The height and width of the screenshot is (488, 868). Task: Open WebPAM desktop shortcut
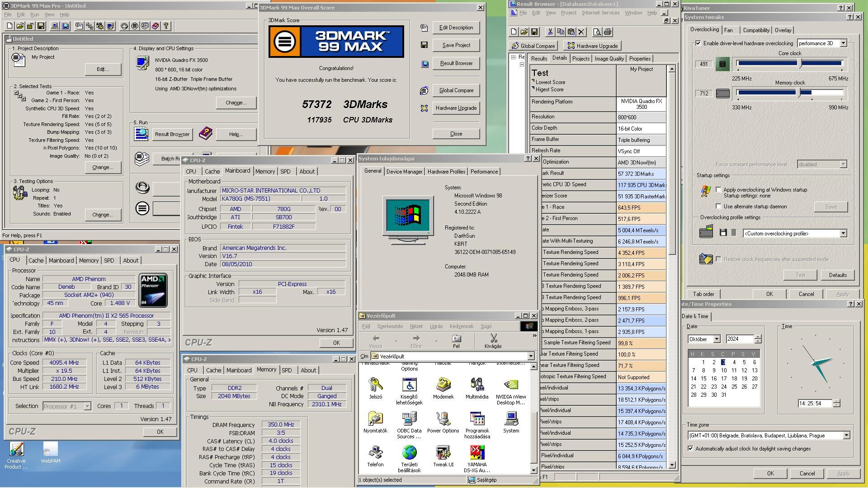(x=51, y=452)
